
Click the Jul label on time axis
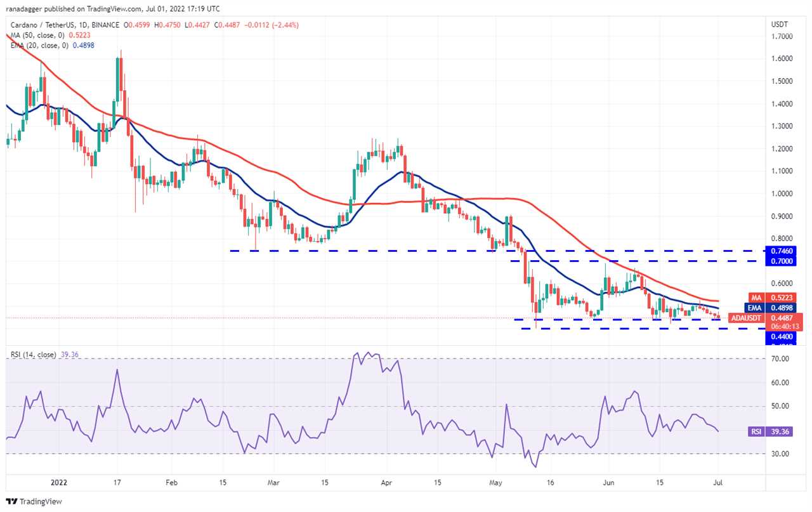719,483
